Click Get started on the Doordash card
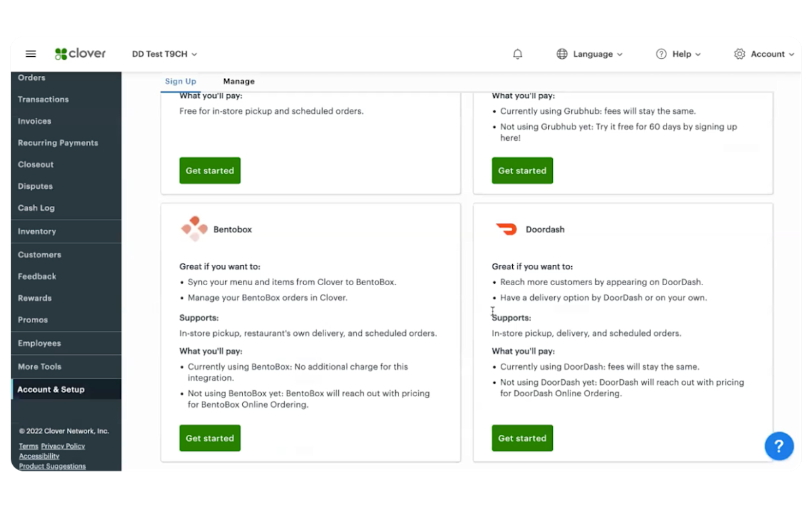 pos(522,438)
